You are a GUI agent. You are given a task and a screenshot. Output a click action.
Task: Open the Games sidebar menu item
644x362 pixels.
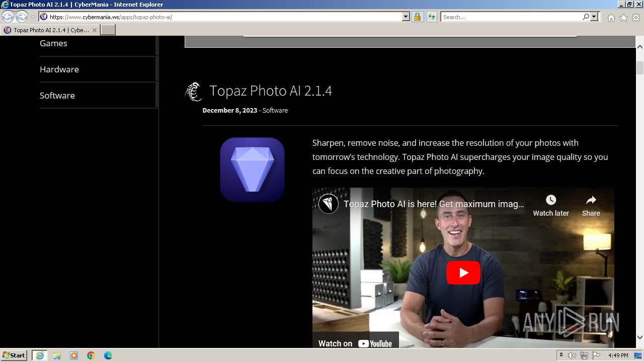53,43
